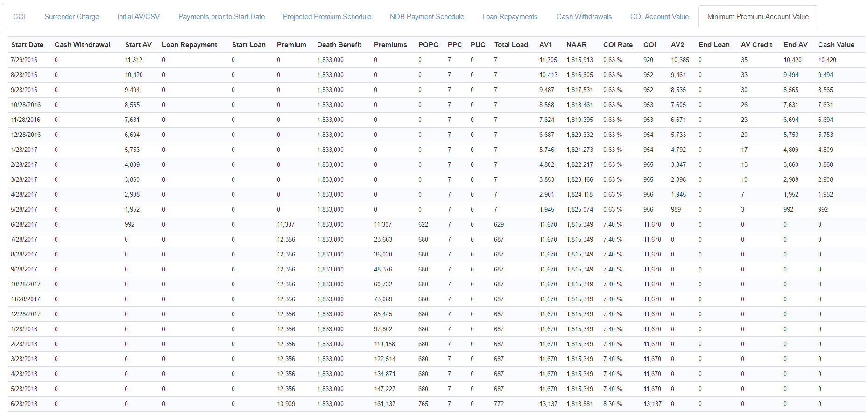Click the 8.30 % COI rate cell
868x413 pixels.
[x=612, y=404]
